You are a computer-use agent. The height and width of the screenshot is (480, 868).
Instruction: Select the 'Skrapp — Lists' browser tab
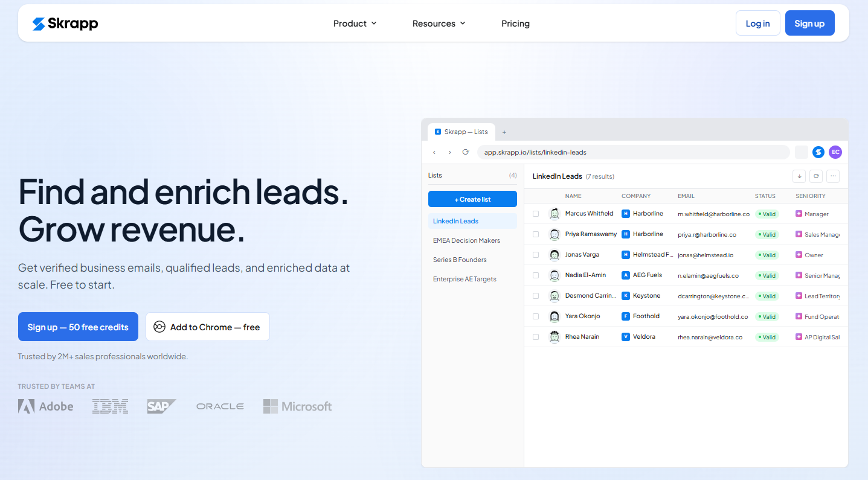(461, 132)
